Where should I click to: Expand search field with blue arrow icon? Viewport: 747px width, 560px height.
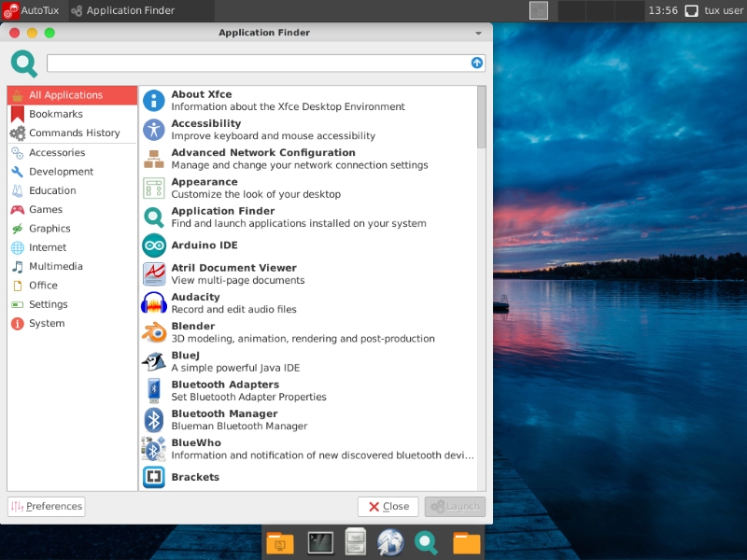477,63
